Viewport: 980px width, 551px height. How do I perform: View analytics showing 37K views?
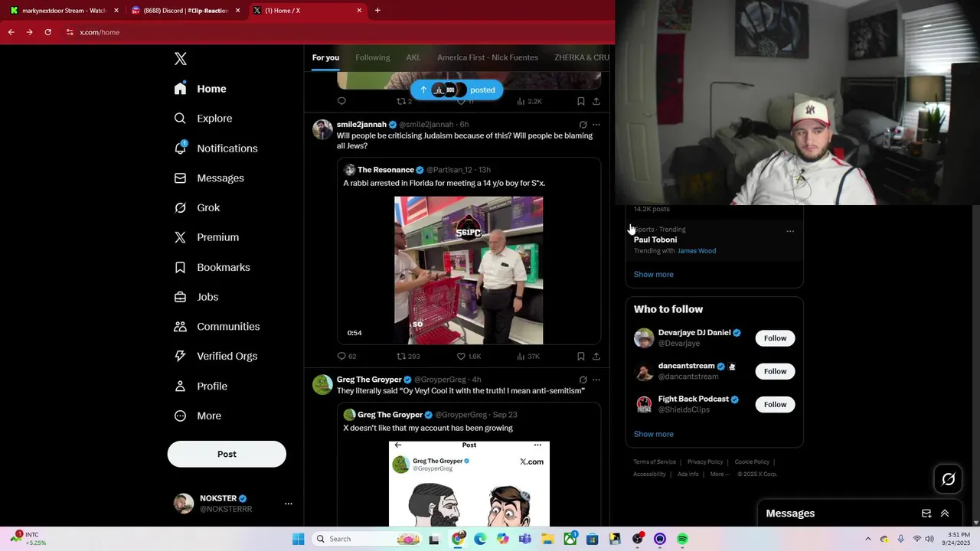(x=528, y=356)
